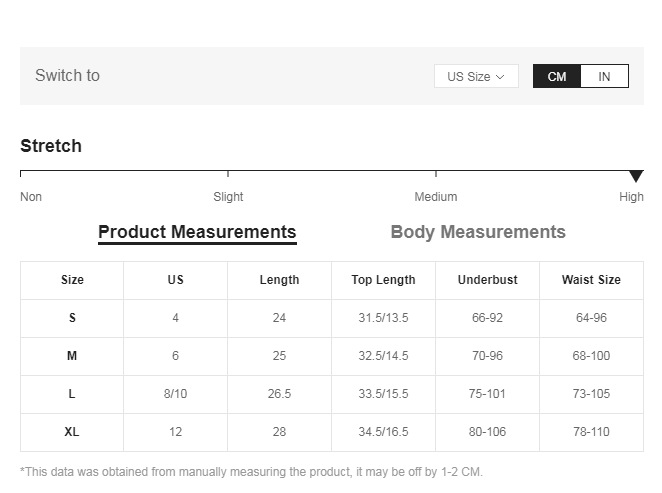Open the Body Measurements tab
Image resolution: width=662 pixels, height=493 pixels.
[x=478, y=232]
